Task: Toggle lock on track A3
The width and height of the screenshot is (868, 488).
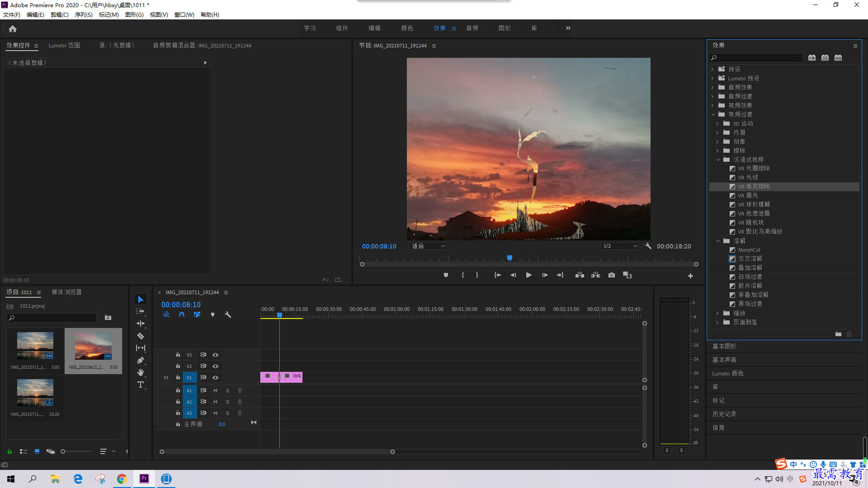Action: (x=178, y=413)
